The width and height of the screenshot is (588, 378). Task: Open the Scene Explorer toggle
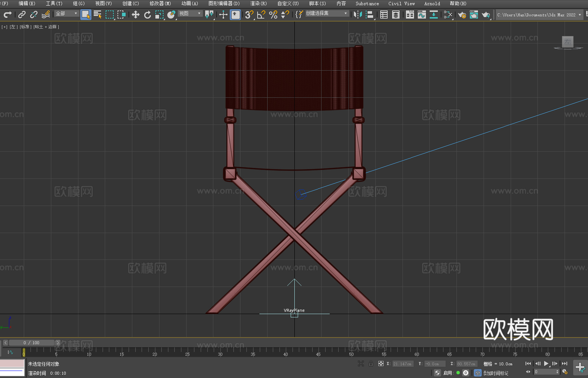[384, 14]
